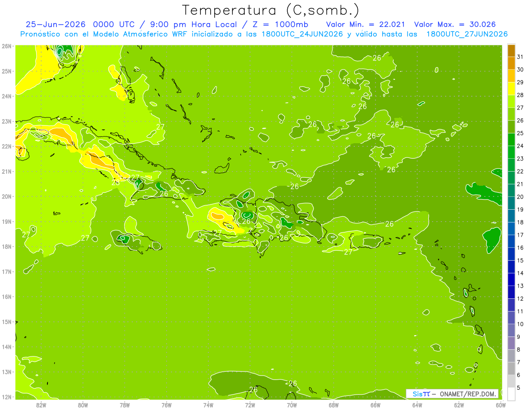
Task: Click the "72W" longitude axis label
Action: point(250,405)
